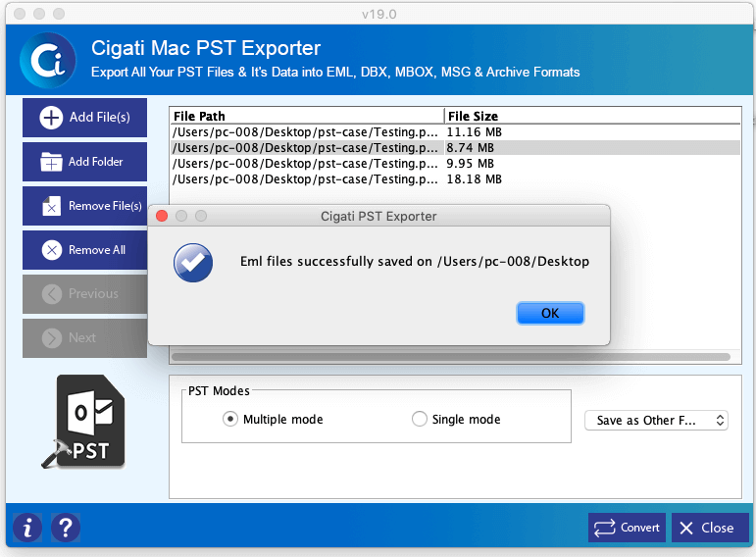Click the success message text in dialog

(415, 262)
